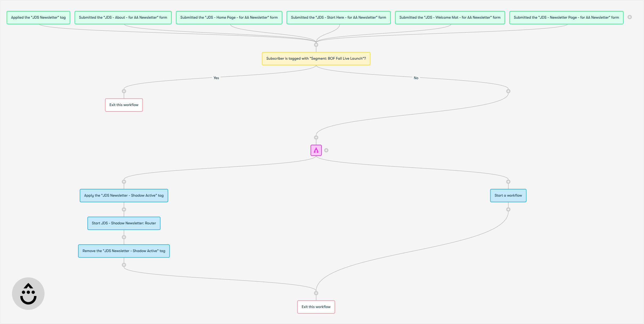The image size is (644, 324).
Task: Open the Remove JDS Newsletter - Shadow Active tag action
Action: coord(124,251)
